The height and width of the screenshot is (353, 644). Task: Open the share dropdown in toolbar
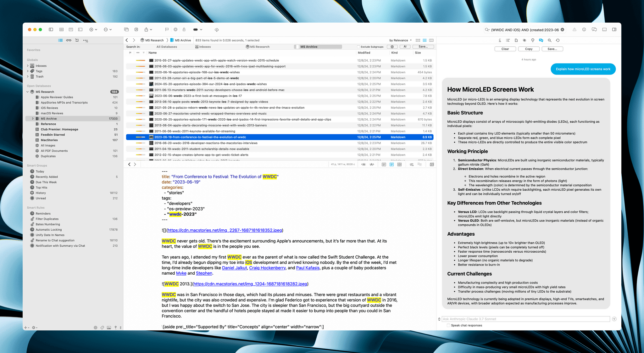[148, 30]
